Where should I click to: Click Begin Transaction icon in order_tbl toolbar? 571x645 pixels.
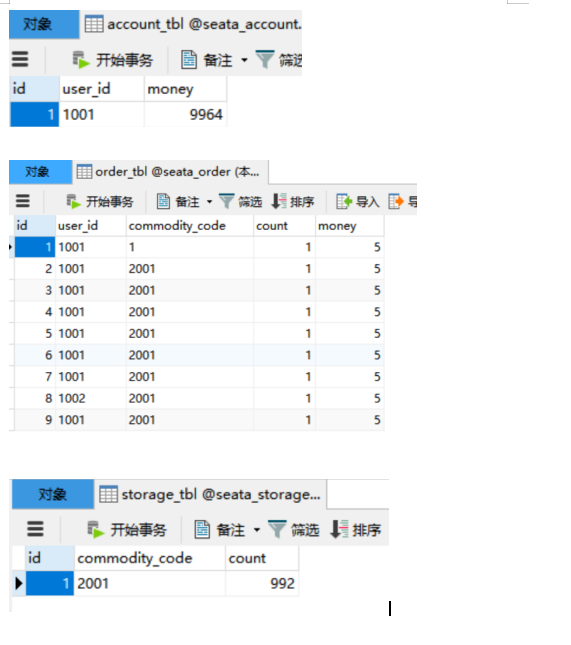click(74, 202)
